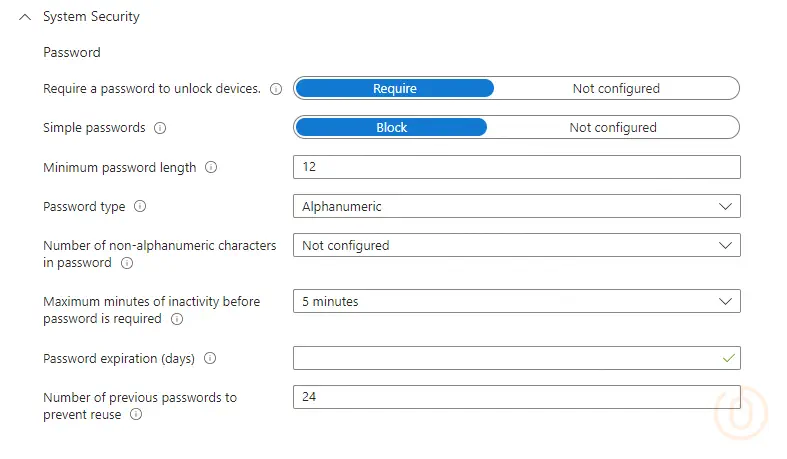Click info icon for Password expiration (days)
The image size is (787, 459).
point(210,358)
